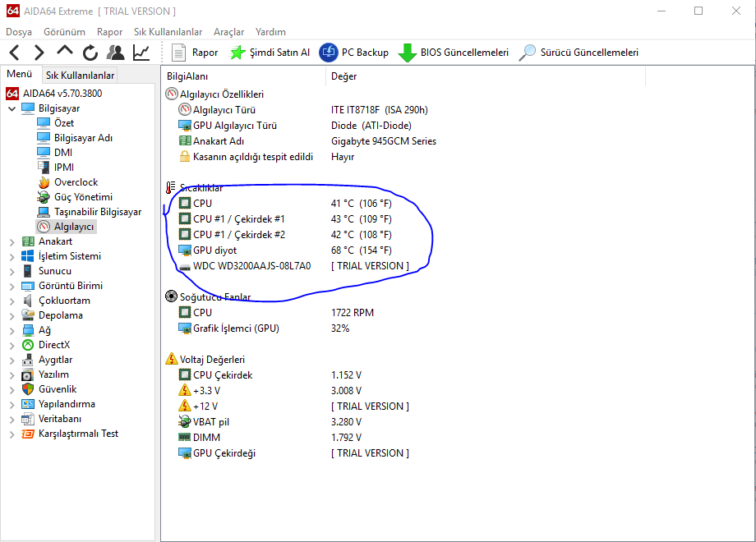
Task: Open the Araçlar menu
Action: (229, 32)
